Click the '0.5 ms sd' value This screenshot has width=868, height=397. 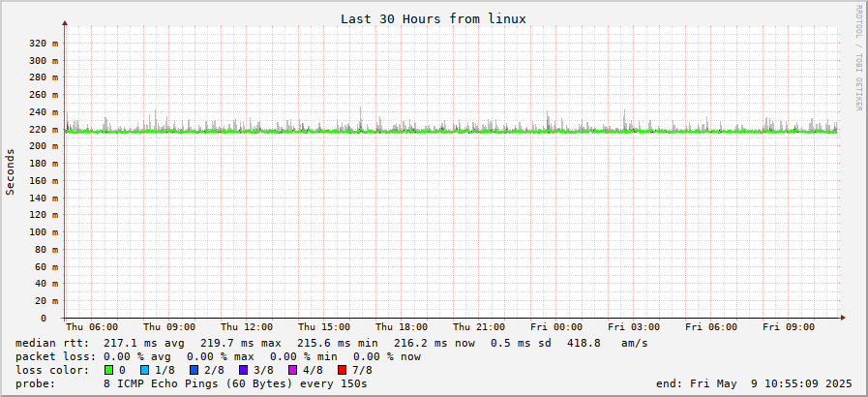(522, 344)
